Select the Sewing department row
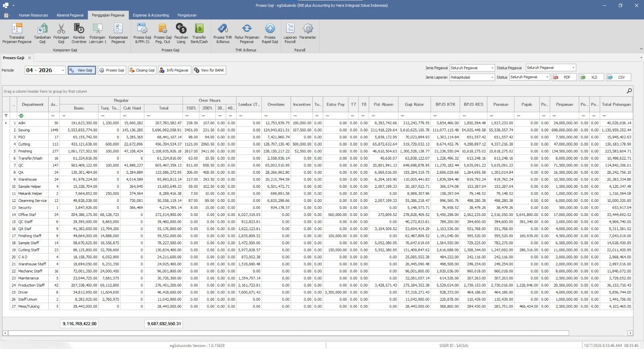 click(318, 130)
